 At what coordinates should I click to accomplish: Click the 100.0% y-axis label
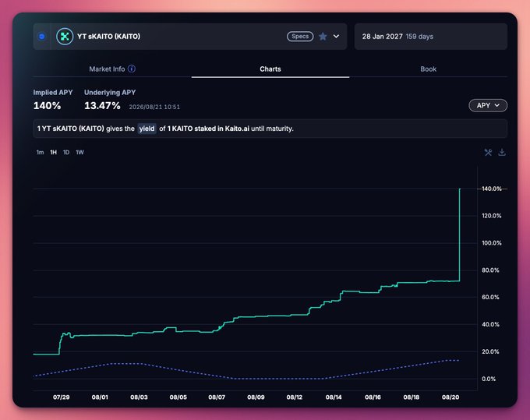click(x=492, y=243)
